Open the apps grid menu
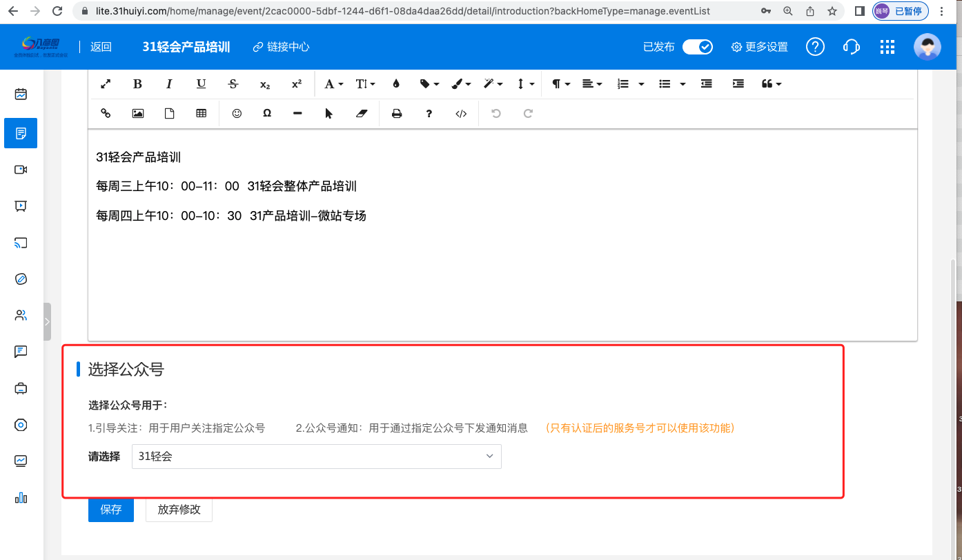This screenshot has height=560, width=962. tap(887, 47)
